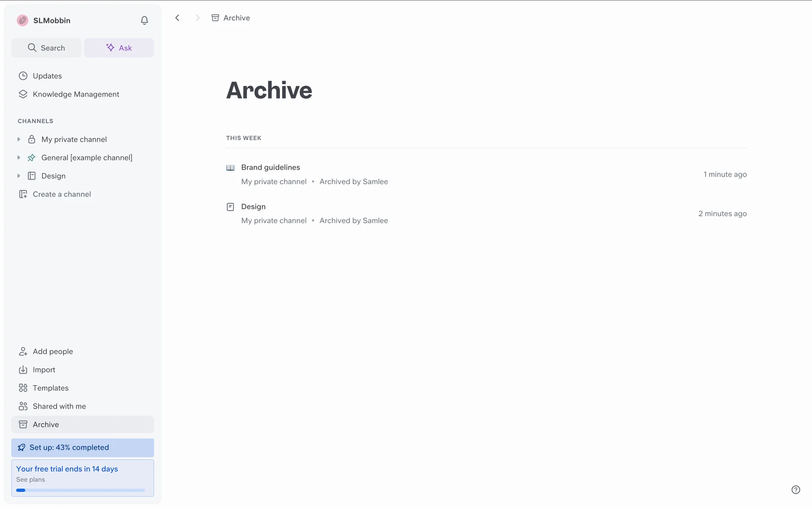Click Create a channel

(62, 194)
